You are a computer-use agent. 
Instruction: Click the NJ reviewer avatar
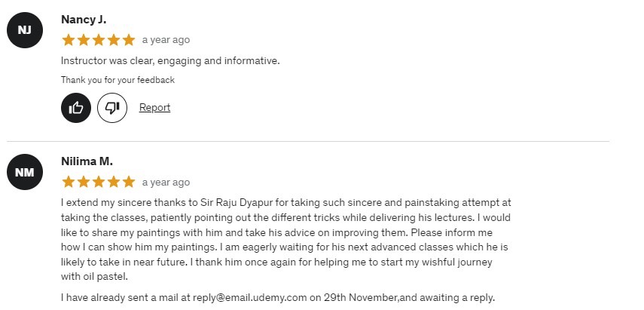[x=25, y=30]
